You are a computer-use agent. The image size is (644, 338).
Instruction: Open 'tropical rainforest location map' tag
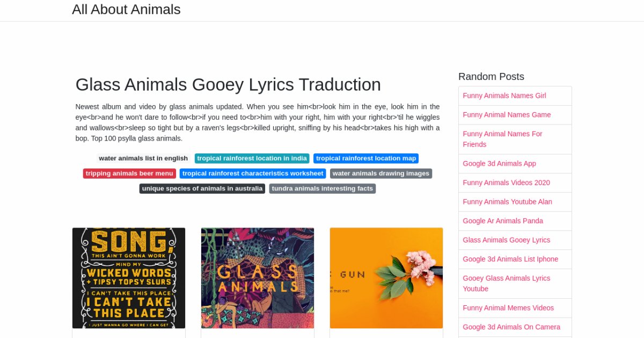tap(366, 158)
